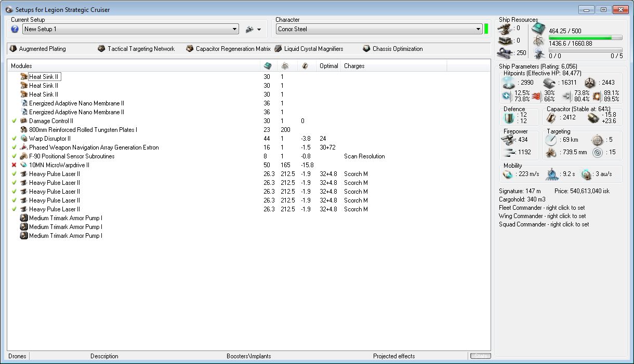Click the 10MN MicroWarpdrive II module icon
The height and width of the screenshot is (364, 634).
tap(24, 165)
